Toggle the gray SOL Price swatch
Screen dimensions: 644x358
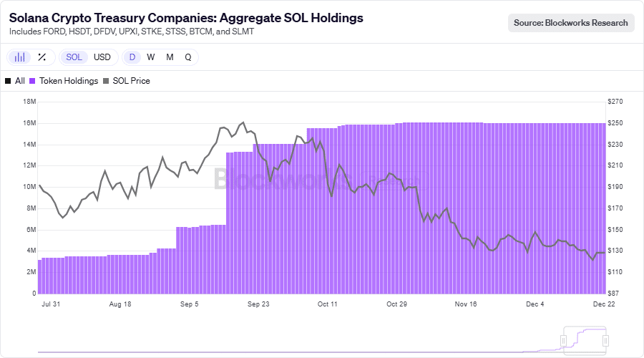(106, 81)
